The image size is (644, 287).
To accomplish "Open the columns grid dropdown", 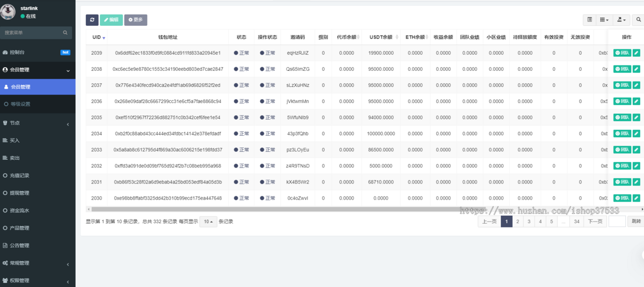I will coord(604,20).
